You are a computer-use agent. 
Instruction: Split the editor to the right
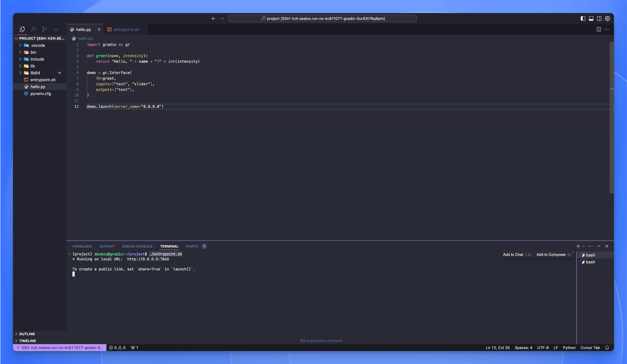point(599,29)
